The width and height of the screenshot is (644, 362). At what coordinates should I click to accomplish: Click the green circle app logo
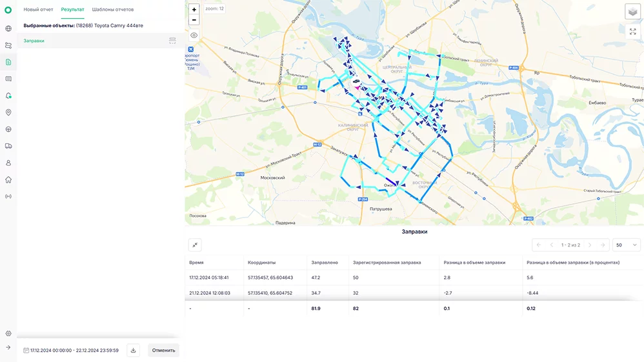click(8, 10)
